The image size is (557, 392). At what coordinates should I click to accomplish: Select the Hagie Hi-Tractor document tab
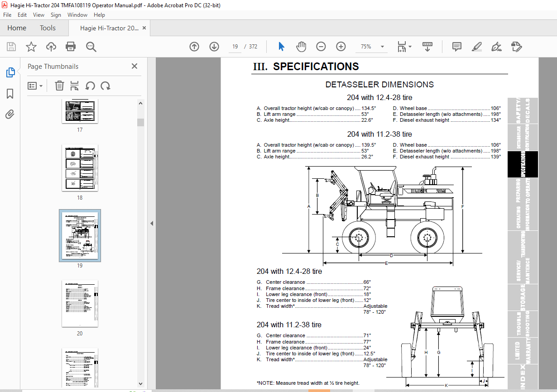109,28
